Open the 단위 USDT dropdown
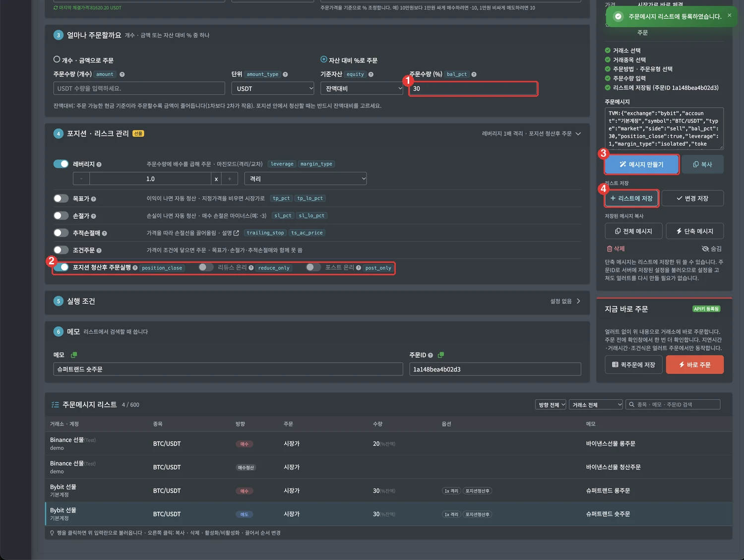 click(273, 88)
